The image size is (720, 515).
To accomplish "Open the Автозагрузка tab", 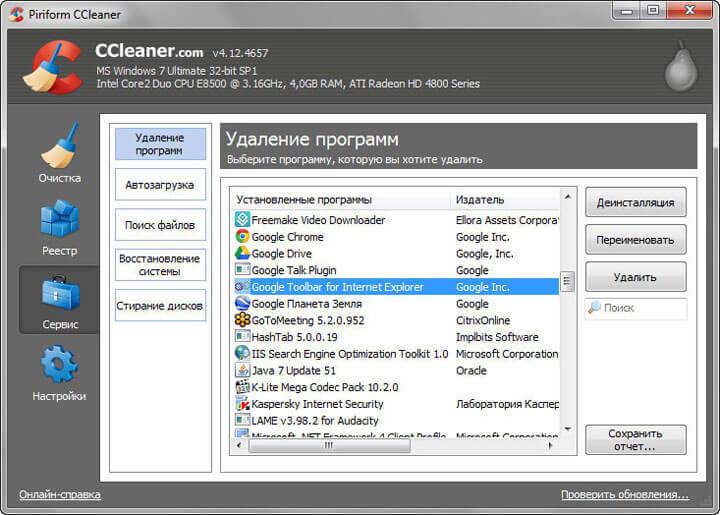I will 160,185.
